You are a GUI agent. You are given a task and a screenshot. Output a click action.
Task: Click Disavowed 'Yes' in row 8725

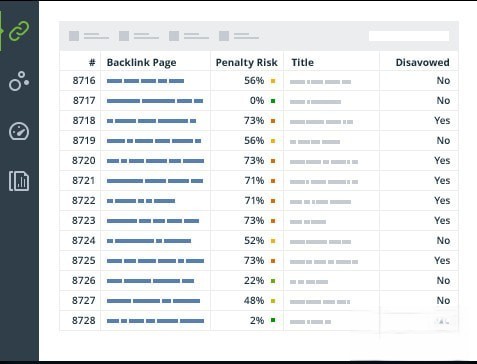click(x=442, y=260)
